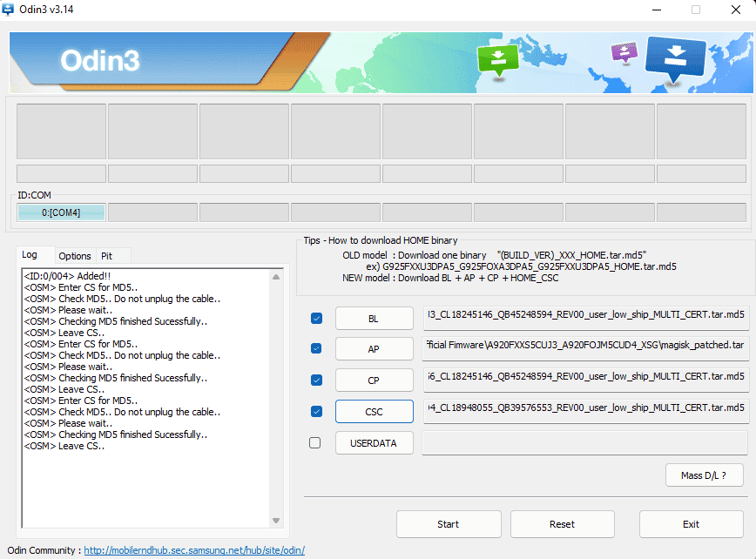Image resolution: width=756 pixels, height=559 pixels.
Task: Click the Reset button
Action: [562, 524]
